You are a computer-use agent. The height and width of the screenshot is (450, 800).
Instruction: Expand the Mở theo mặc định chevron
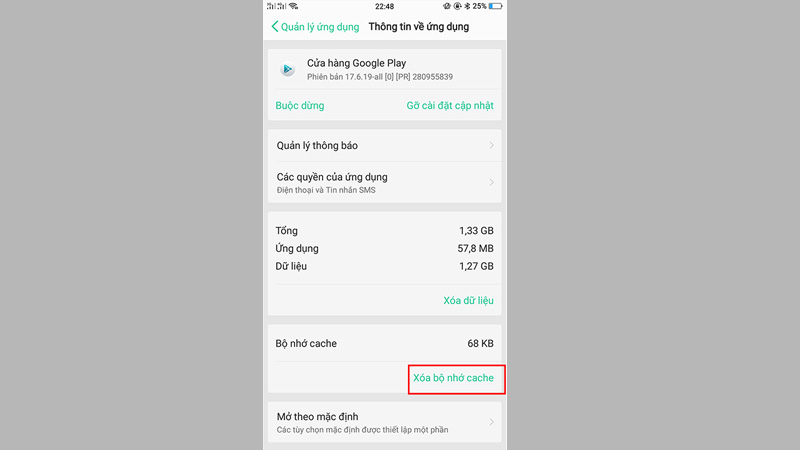tap(491, 422)
